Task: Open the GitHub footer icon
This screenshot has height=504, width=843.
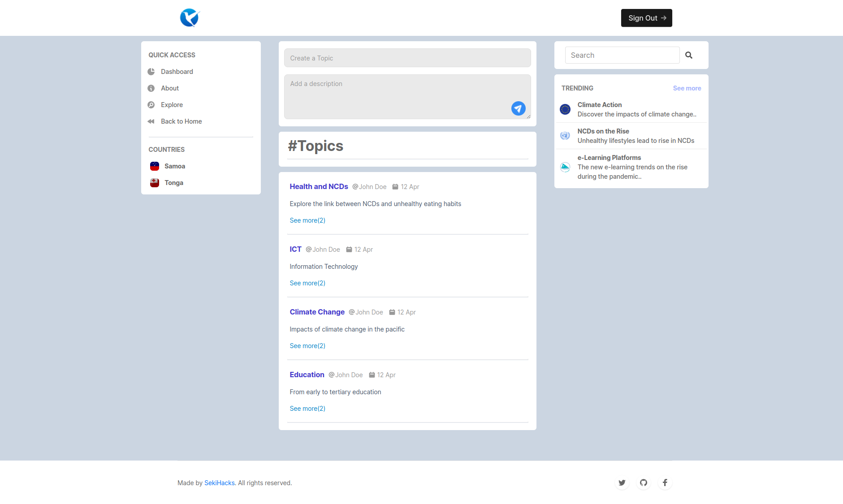Action: (x=644, y=482)
